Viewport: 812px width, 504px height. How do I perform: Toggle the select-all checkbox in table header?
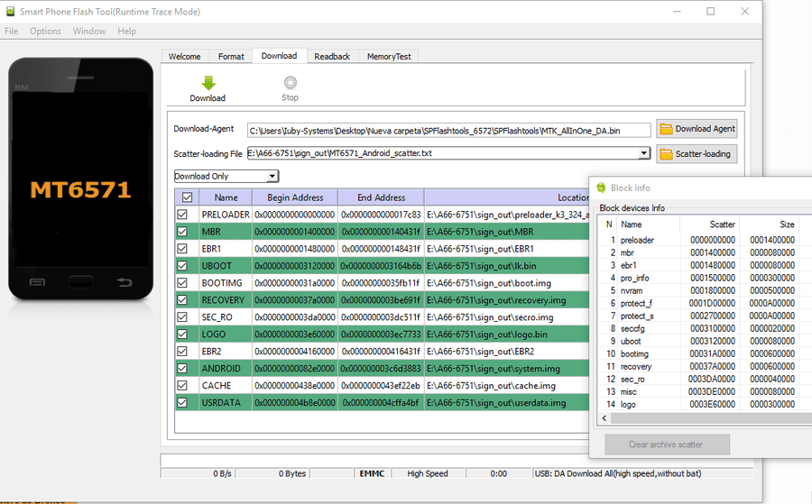(x=188, y=197)
